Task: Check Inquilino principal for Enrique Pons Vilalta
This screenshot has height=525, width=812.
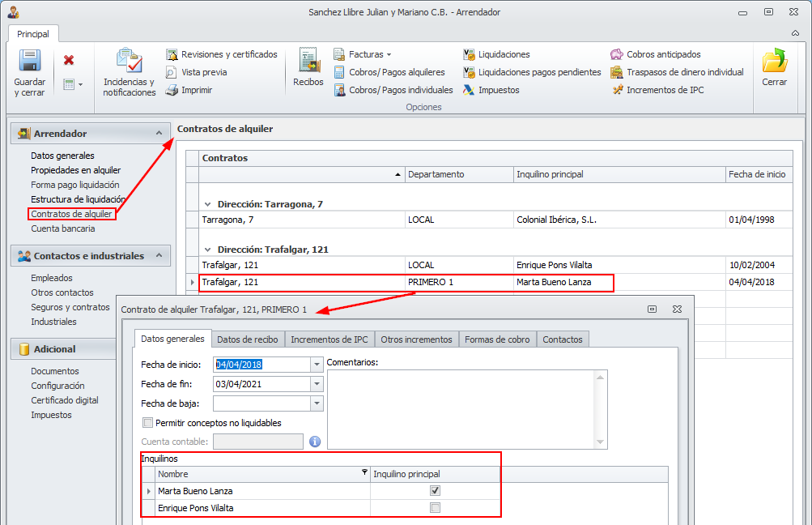Action: [x=435, y=508]
